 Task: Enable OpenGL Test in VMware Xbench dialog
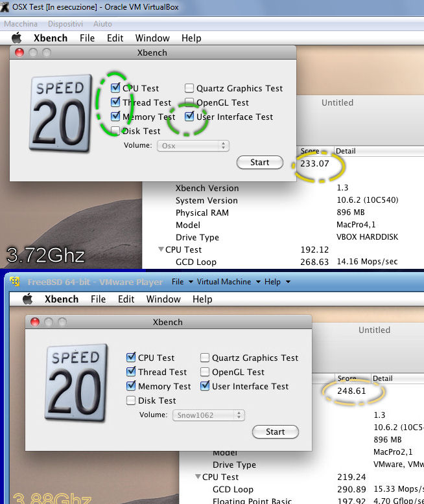click(205, 372)
